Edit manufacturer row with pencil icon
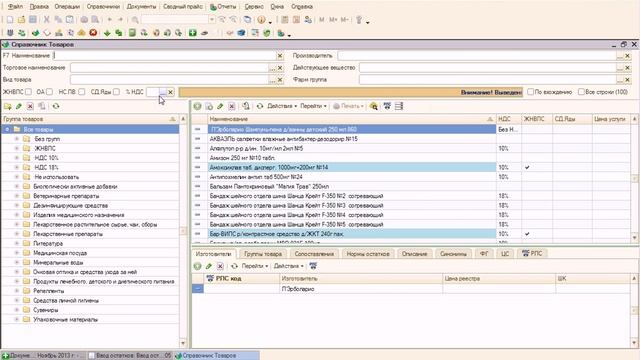The image size is (640, 360). (209, 266)
